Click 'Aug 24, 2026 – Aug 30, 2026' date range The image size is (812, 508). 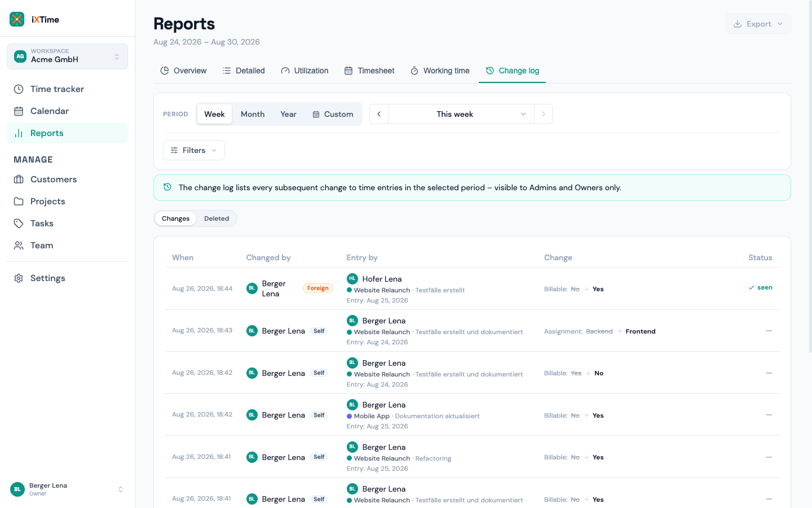(x=206, y=42)
